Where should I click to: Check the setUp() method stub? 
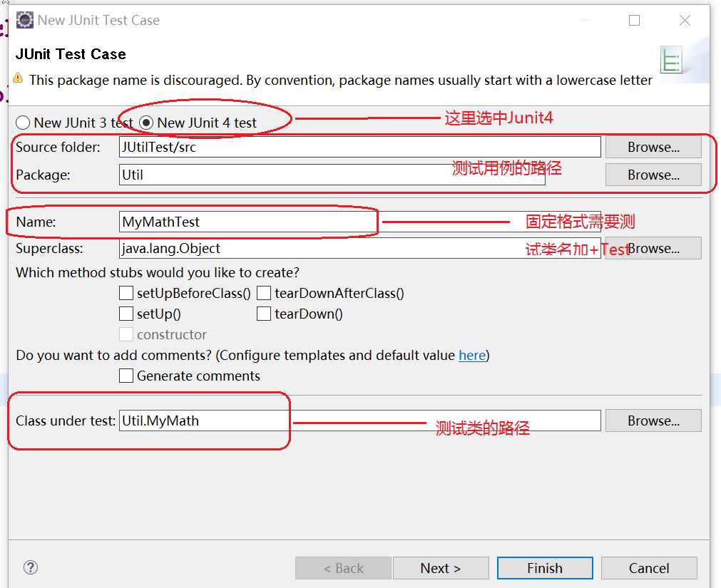click(x=126, y=314)
